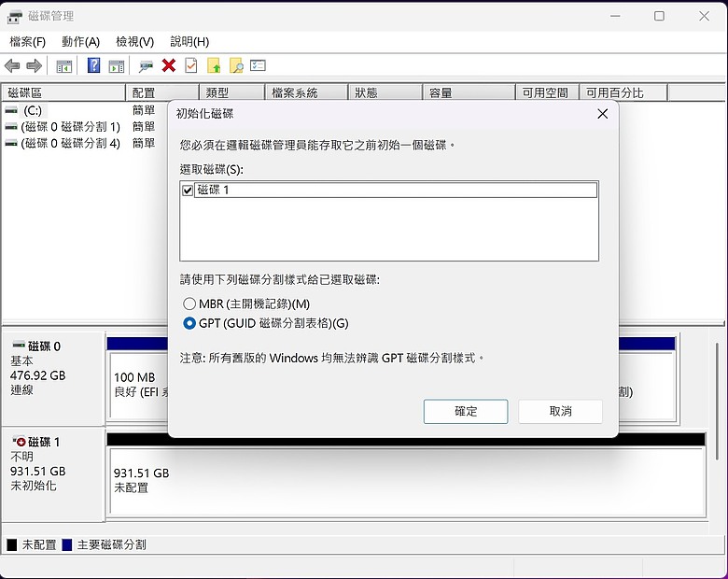Viewport: 728px width, 579px height.
Task: Click 磁碟 0 disk icon in lower pane
Action: pos(19,345)
